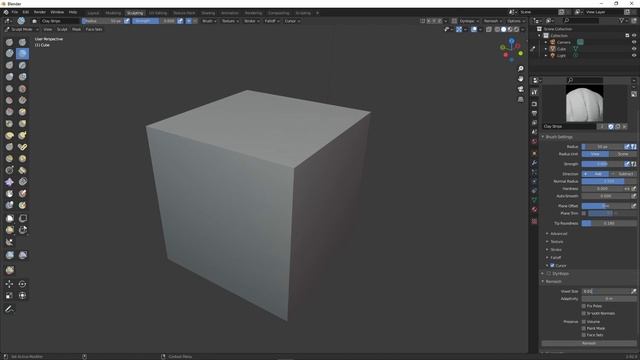
Task: Switch to wireframe viewport shading
Action: 497,29
